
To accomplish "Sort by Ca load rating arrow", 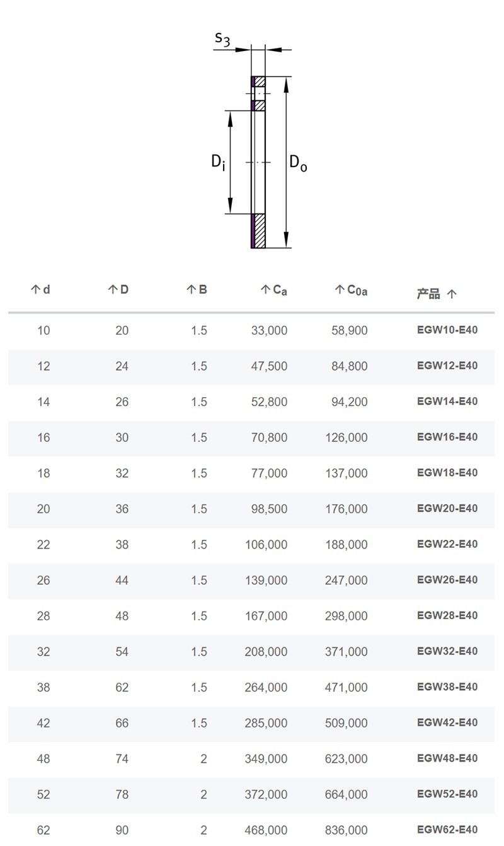I will (x=266, y=289).
